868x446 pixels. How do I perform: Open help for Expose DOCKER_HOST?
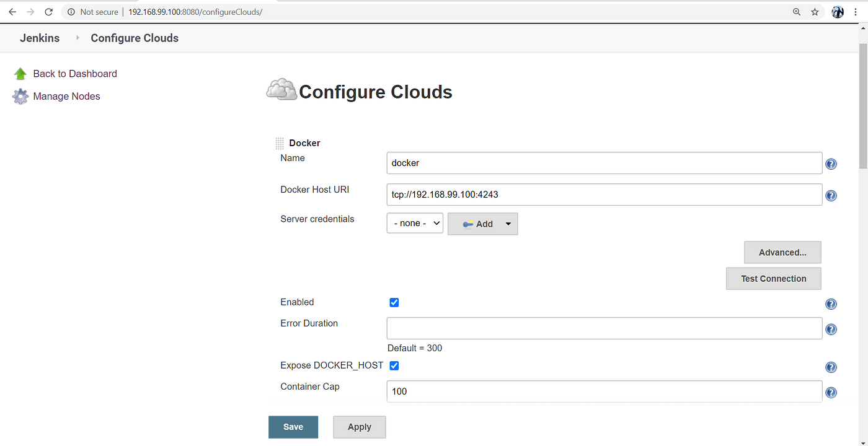coord(831,367)
